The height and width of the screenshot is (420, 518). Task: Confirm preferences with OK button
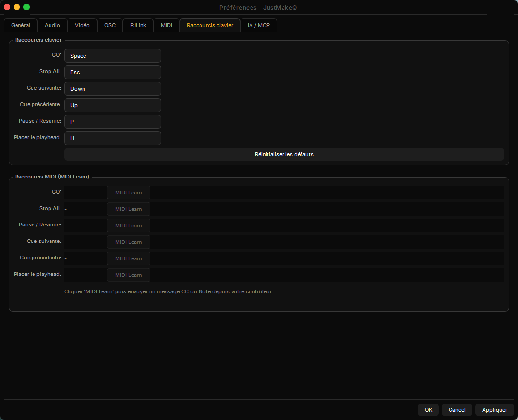pyautogui.click(x=429, y=410)
